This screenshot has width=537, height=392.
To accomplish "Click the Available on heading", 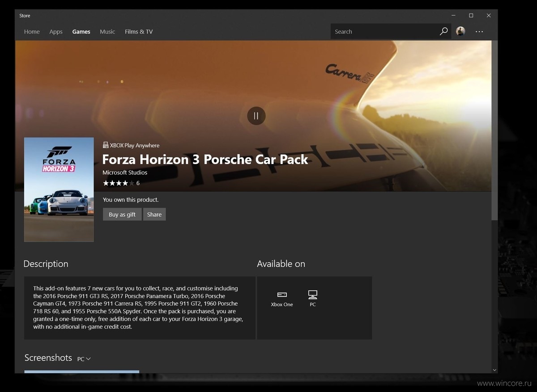I will point(281,264).
